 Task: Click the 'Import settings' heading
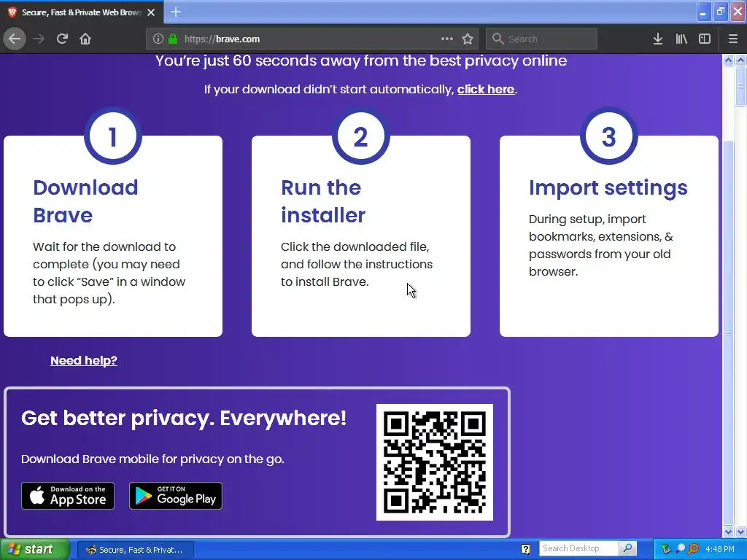(608, 187)
